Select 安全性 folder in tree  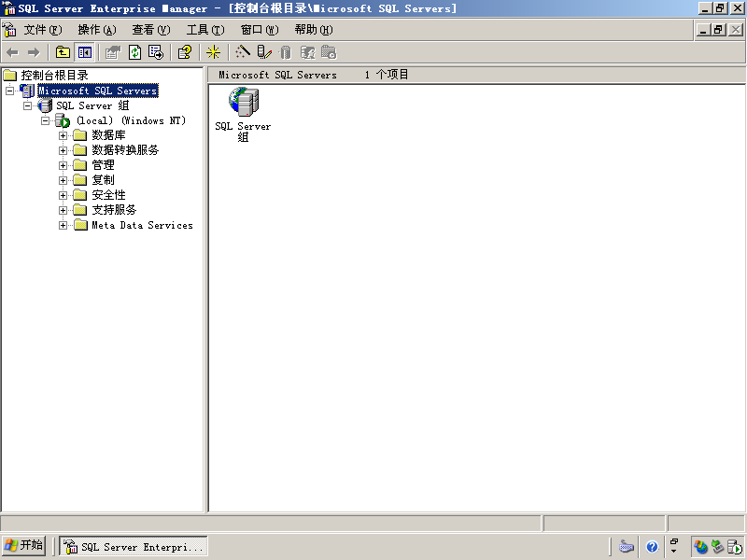coord(108,195)
